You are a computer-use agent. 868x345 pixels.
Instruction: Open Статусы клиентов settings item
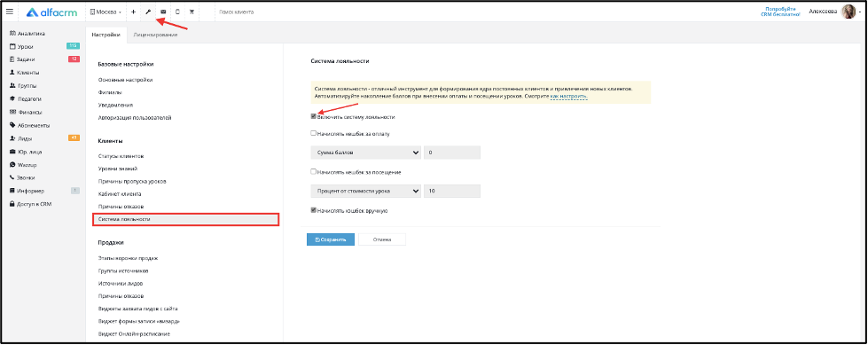(x=121, y=156)
